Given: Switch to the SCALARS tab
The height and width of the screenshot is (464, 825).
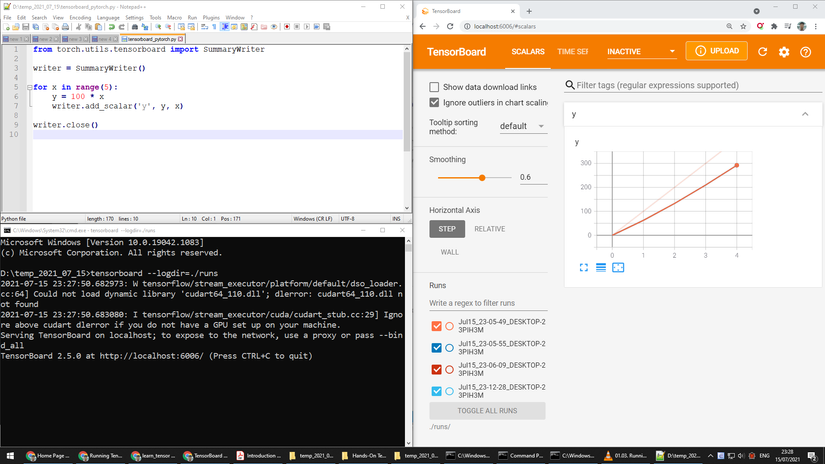Looking at the screenshot, I should click(527, 51).
